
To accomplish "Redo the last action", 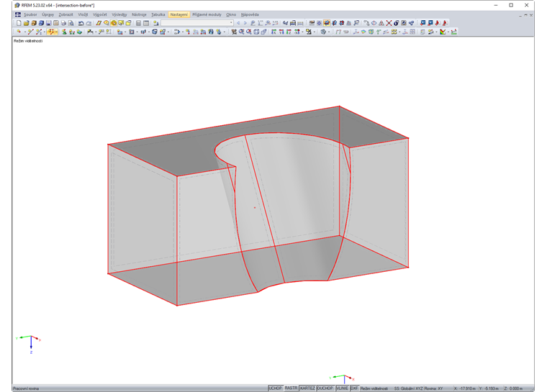I will tap(89, 23).
